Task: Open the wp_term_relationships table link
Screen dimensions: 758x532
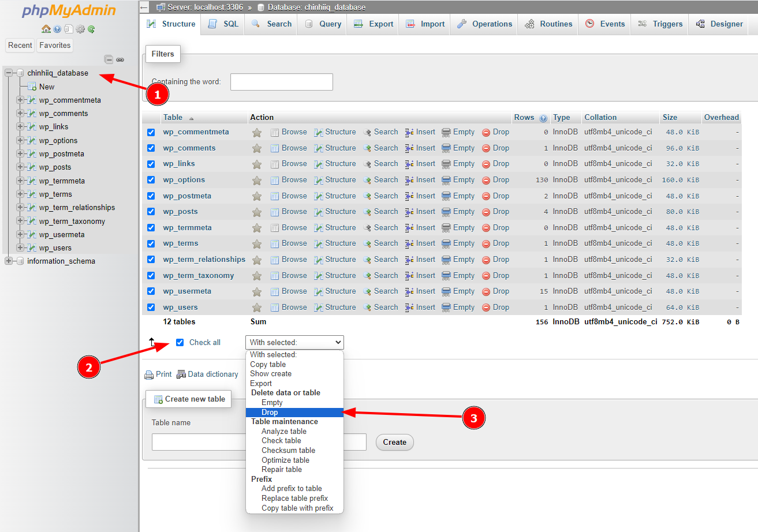Action: (x=204, y=260)
